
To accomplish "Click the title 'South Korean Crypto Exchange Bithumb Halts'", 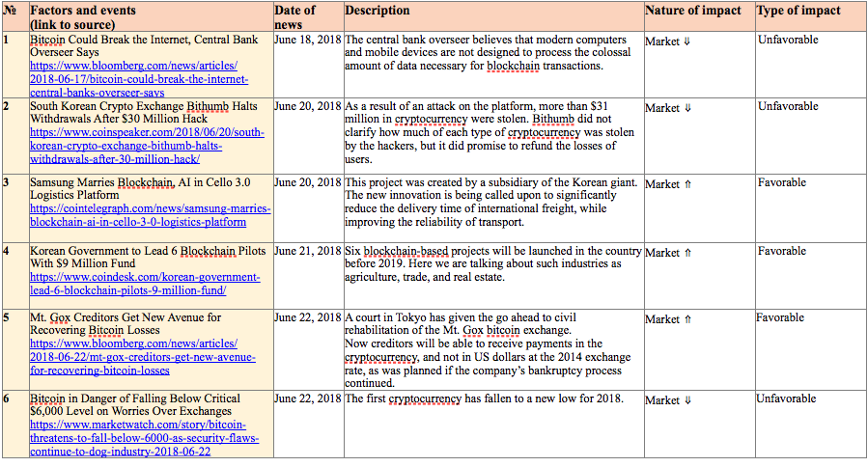I will [143, 106].
